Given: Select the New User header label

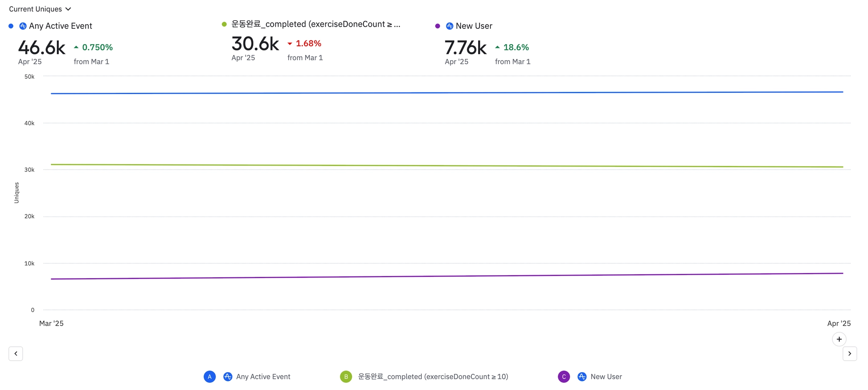Looking at the screenshot, I should [474, 26].
